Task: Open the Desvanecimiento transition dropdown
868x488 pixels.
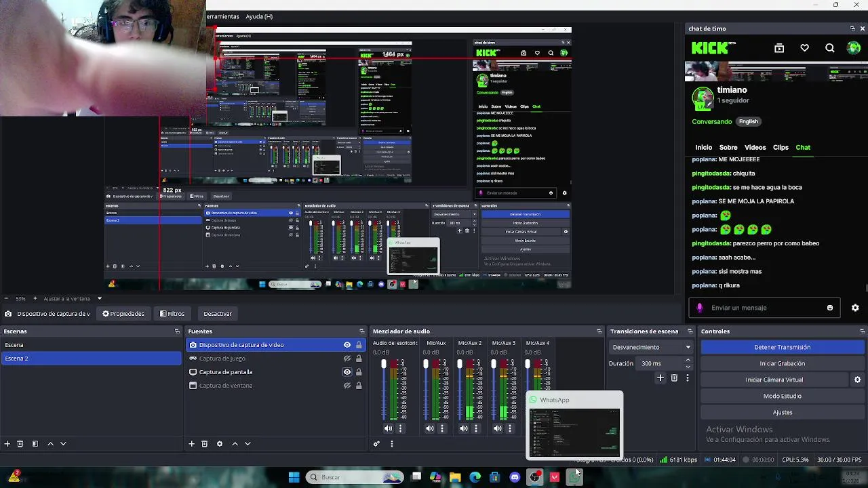Action: [651, 347]
